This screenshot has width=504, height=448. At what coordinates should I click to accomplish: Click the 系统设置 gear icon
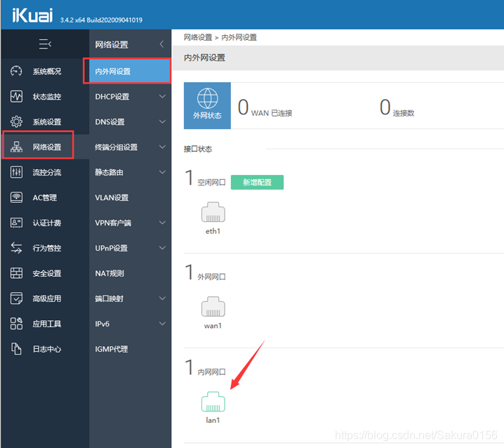[16, 121]
